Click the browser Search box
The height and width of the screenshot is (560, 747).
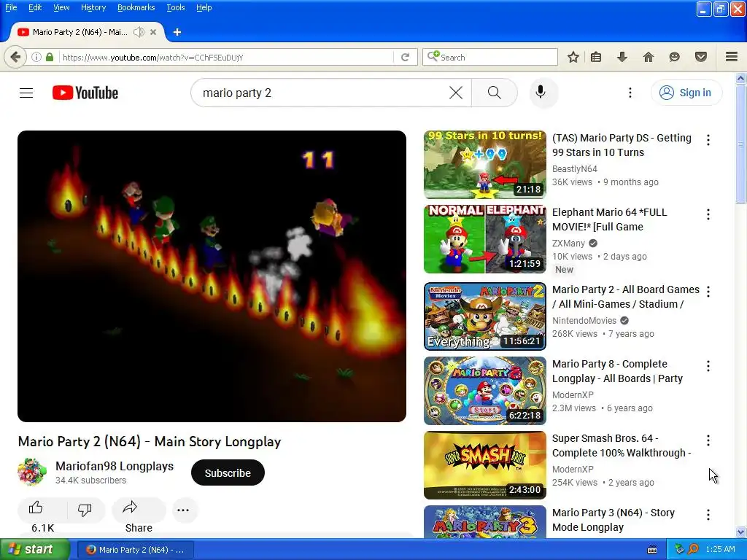pos(489,57)
